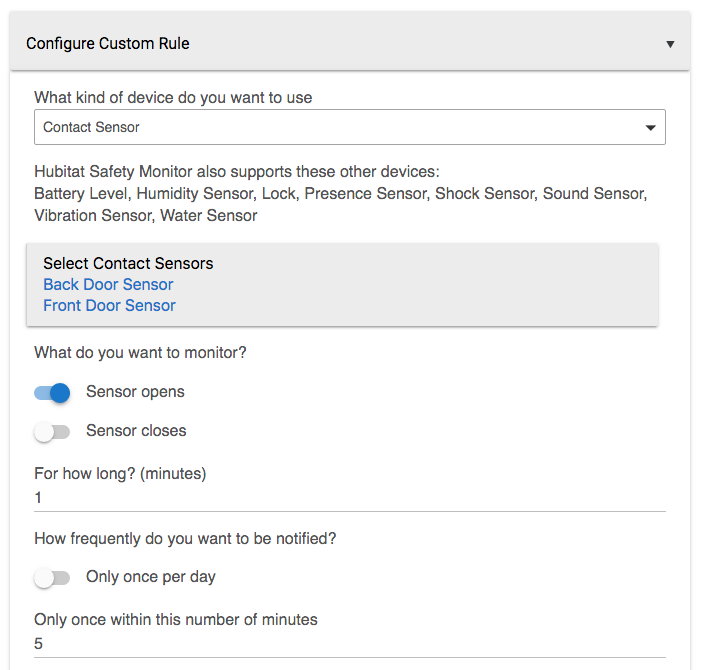
Task: Click the 'Hubitat Safety Monitor also supports' text
Action: click(237, 172)
